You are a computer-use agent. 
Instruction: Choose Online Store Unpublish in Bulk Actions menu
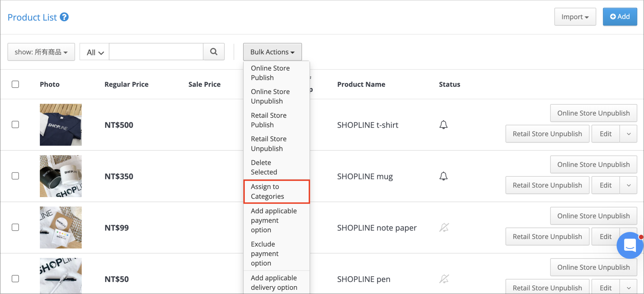(x=277, y=96)
